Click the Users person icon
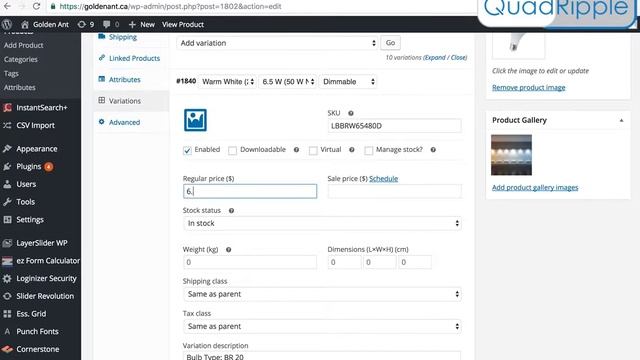 7,184
